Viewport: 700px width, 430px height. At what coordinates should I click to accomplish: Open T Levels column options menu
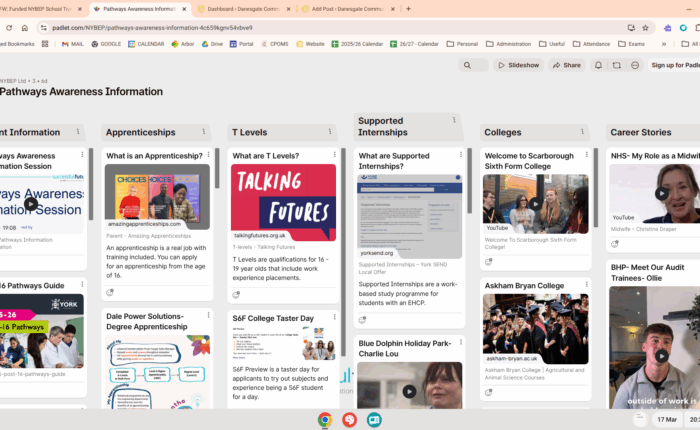[x=331, y=132]
